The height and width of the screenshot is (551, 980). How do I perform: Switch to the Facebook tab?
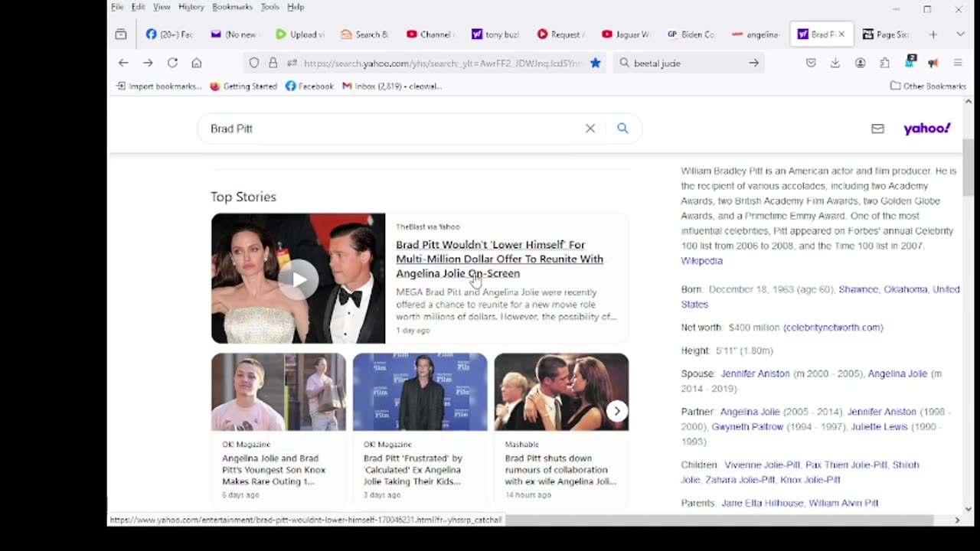(170, 34)
